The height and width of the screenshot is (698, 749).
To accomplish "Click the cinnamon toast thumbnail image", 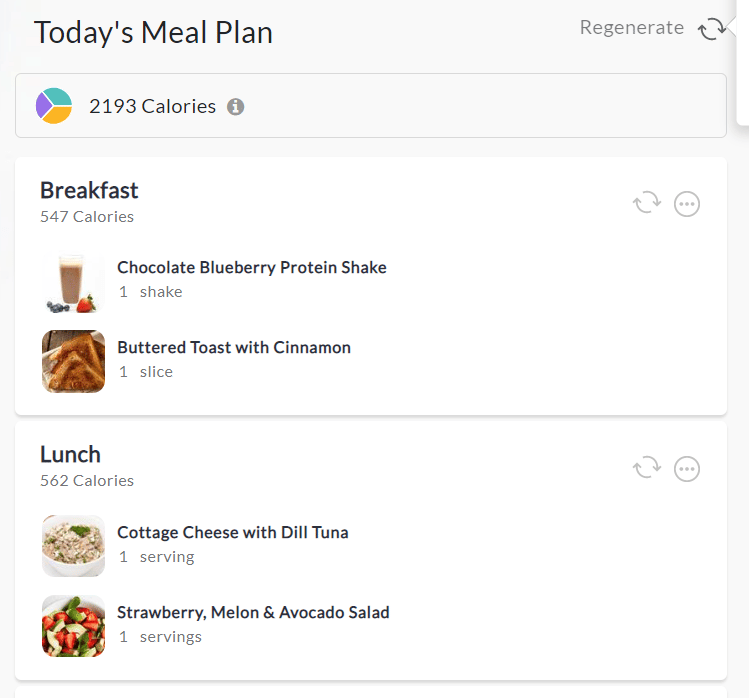I will (73, 362).
